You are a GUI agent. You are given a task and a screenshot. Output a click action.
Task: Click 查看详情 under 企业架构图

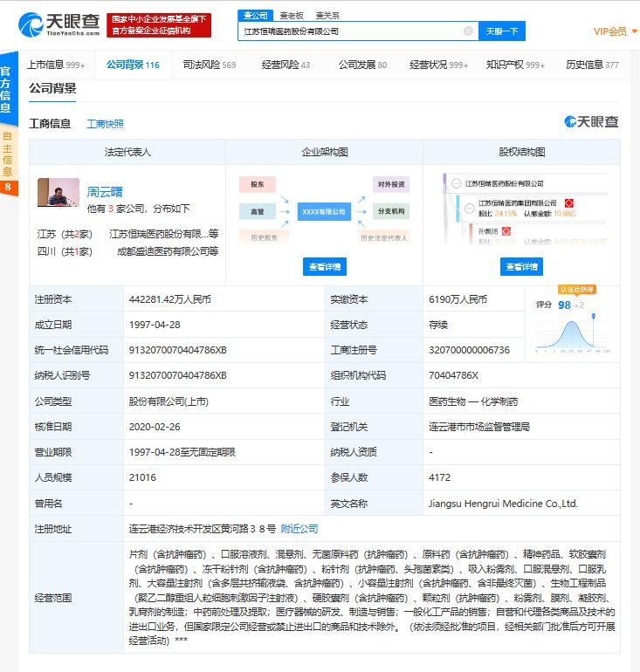(x=325, y=266)
